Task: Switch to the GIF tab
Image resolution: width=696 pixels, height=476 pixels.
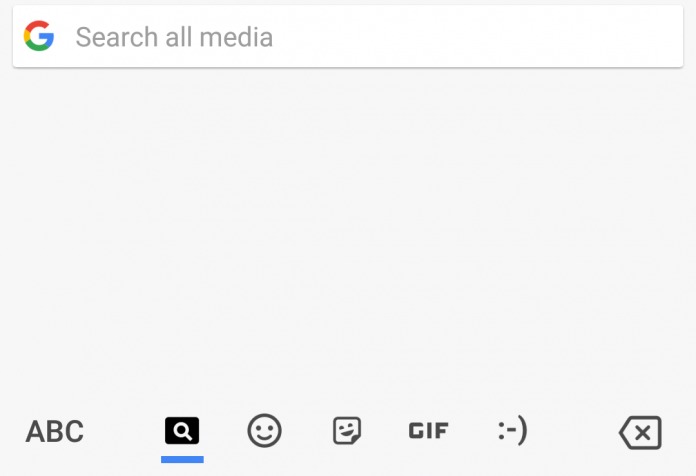Action: pyautogui.click(x=429, y=432)
